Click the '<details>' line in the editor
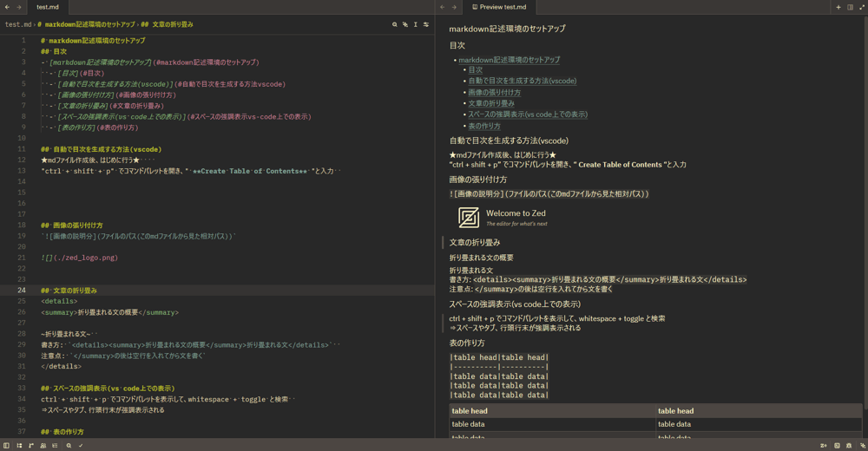The height and width of the screenshot is (451, 868). pyautogui.click(x=59, y=301)
